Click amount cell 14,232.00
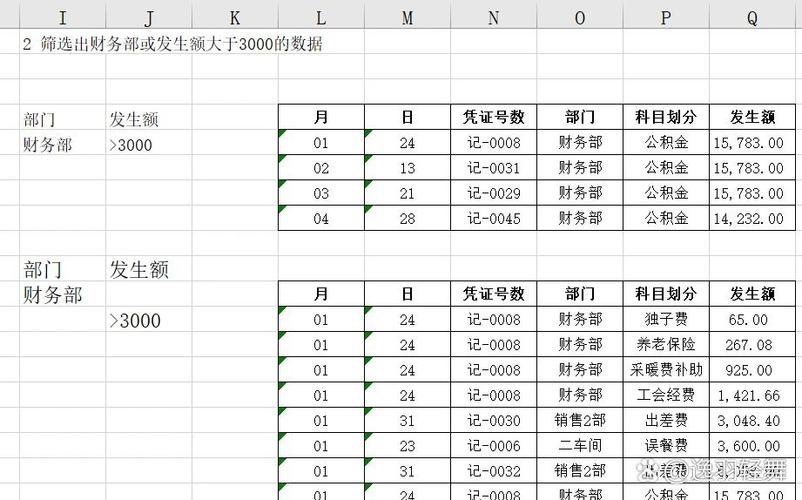The image size is (802, 500). pyautogui.click(x=752, y=218)
